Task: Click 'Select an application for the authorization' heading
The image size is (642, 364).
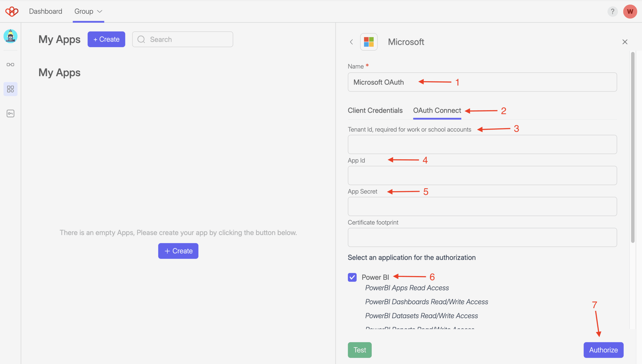Action: click(412, 258)
